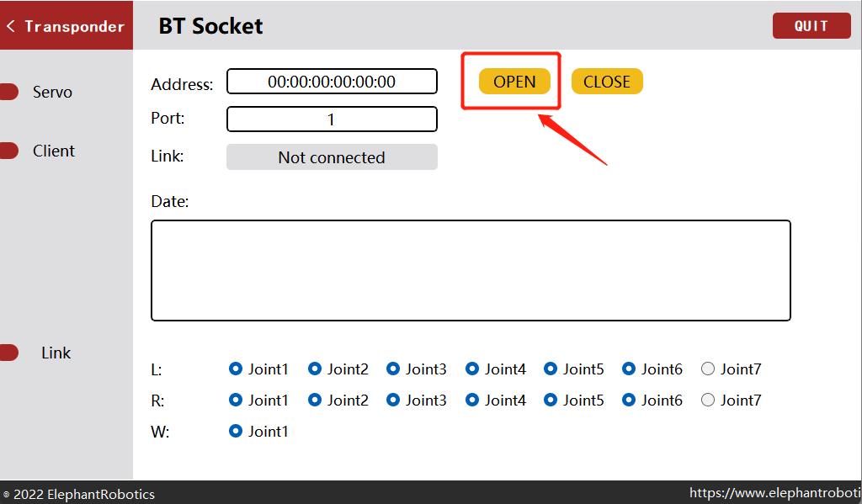This screenshot has width=862, height=504.
Task: Click inside the Date text area
Action: [x=471, y=270]
